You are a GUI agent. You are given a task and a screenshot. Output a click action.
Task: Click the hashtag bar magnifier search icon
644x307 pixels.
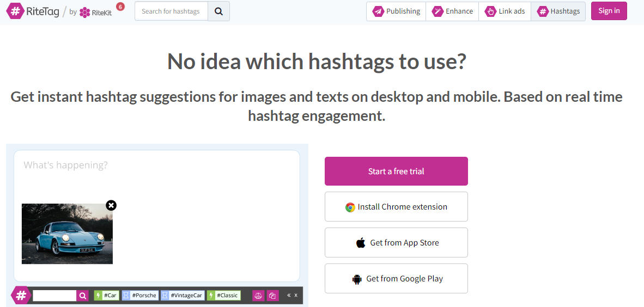click(83, 296)
